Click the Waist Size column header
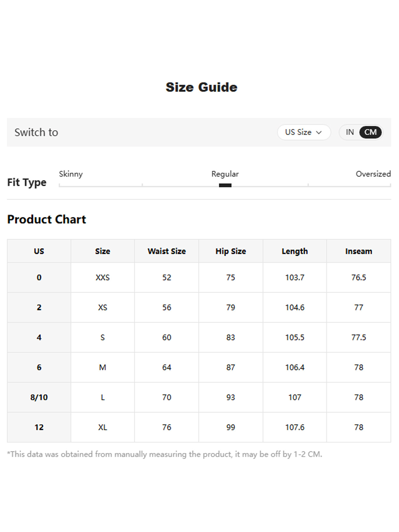 point(167,251)
